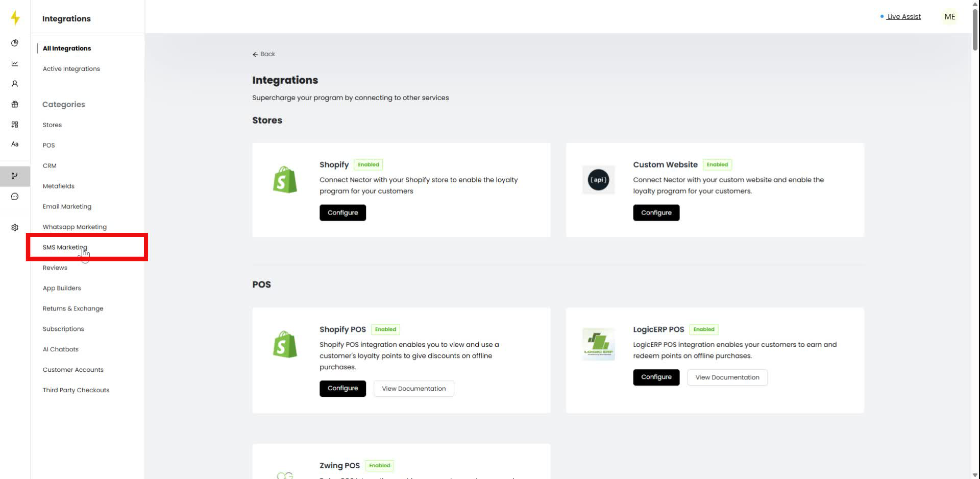This screenshot has height=479, width=980.
Task: Open the settings gear icon in sidebar
Action: click(15, 227)
